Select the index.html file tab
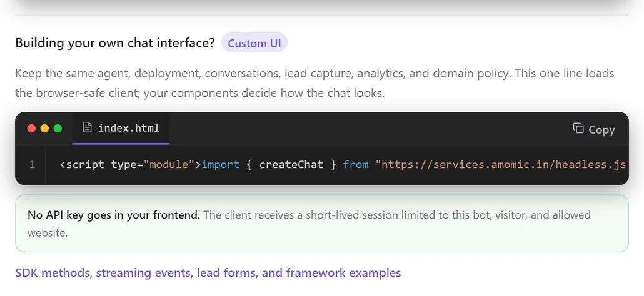This screenshot has height=296, width=644. click(x=121, y=128)
